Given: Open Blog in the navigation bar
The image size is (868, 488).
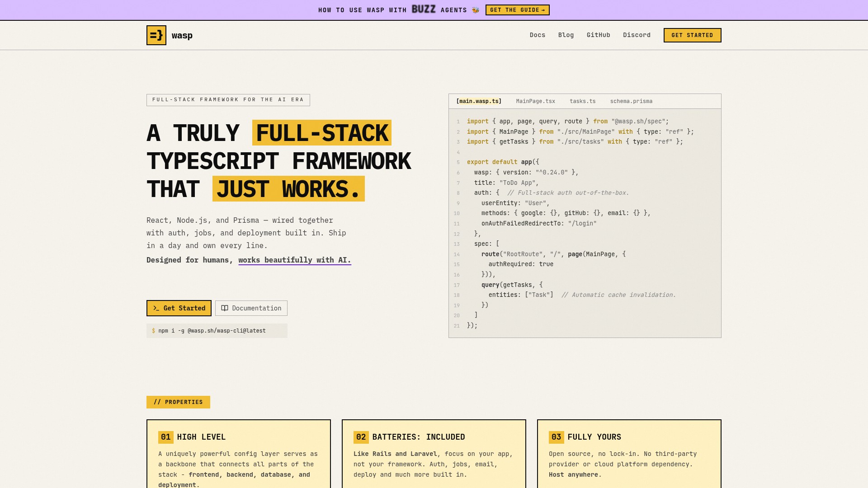Looking at the screenshot, I should click(566, 35).
